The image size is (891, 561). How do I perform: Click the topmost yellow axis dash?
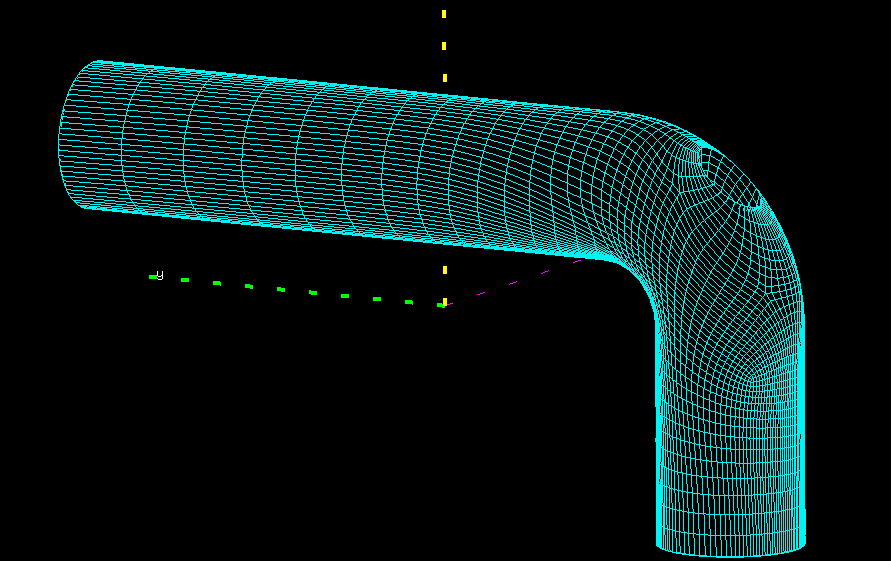[x=444, y=14]
